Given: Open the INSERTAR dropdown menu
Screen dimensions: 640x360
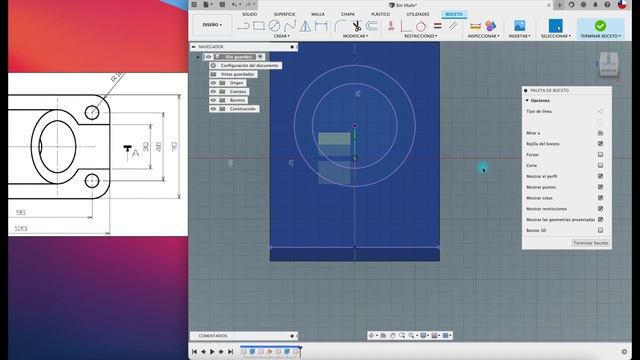Looking at the screenshot, I should (x=519, y=36).
